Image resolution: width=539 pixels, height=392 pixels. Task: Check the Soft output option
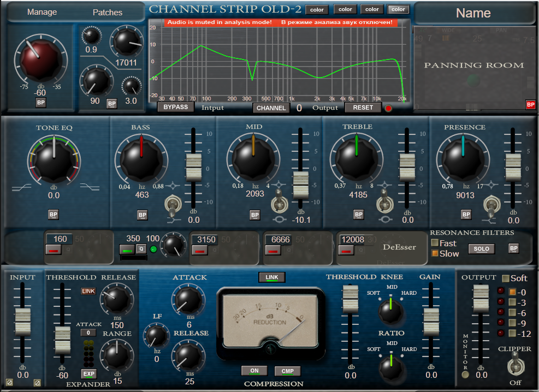coord(505,278)
